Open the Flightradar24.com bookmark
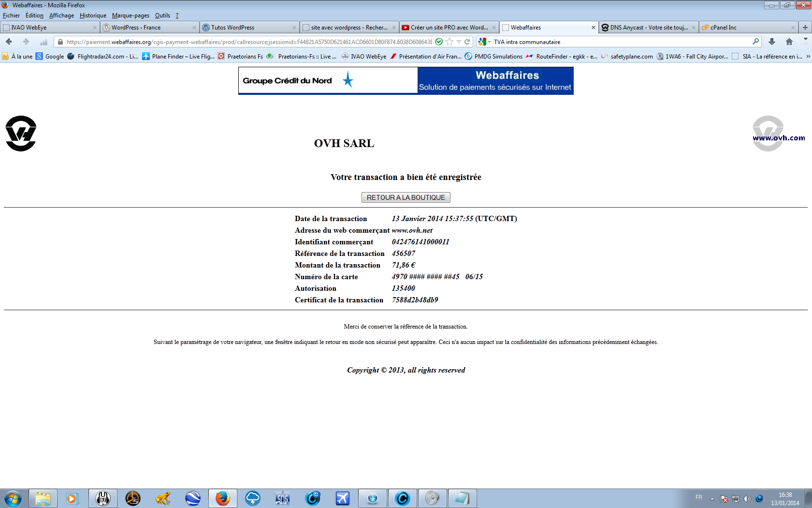Image resolution: width=812 pixels, height=508 pixels. tap(102, 57)
